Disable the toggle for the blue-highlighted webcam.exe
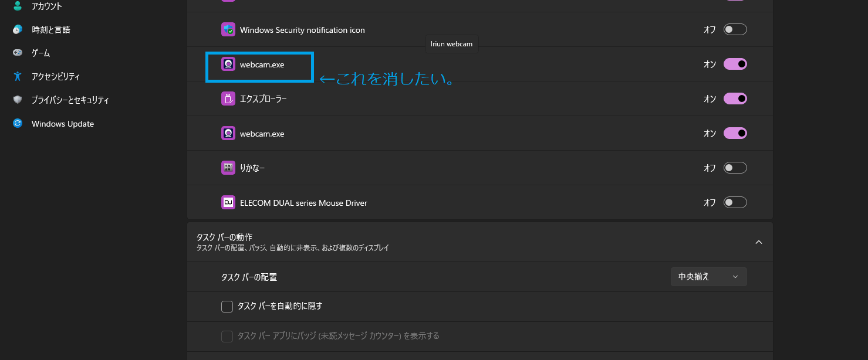Image resolution: width=868 pixels, height=360 pixels. [x=735, y=64]
